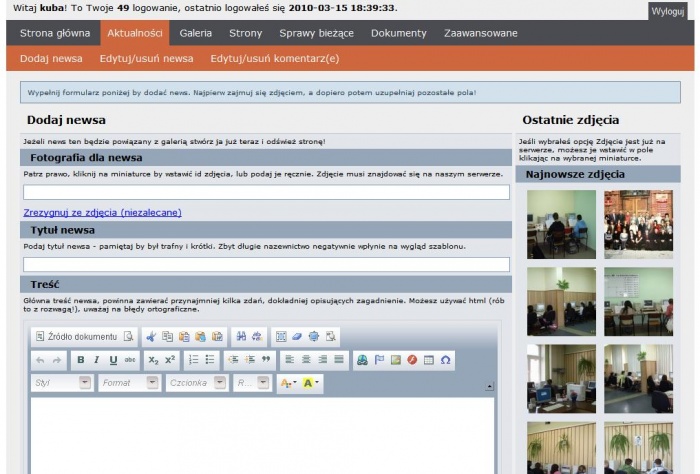The width and height of the screenshot is (700, 474).
Task: Insert a table icon
Action: coord(429,360)
